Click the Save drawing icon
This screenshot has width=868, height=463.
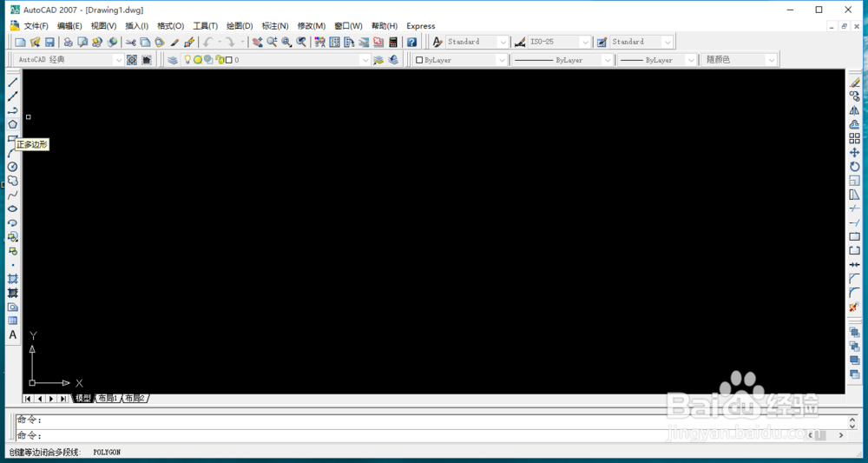pyautogui.click(x=49, y=42)
